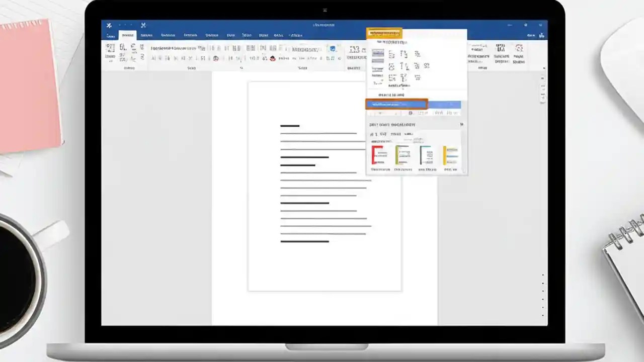Switch to the Home ribbon tab
The height and width of the screenshot is (362, 644).
(x=127, y=35)
